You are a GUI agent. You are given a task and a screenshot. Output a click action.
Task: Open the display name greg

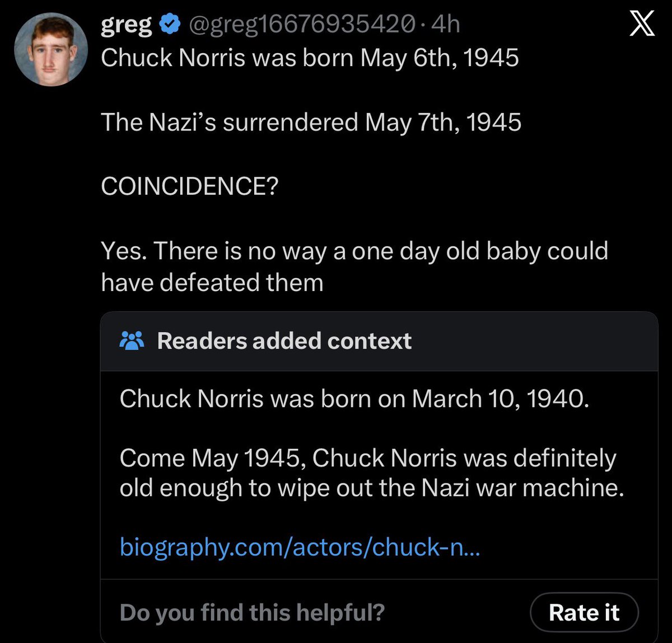click(x=126, y=24)
